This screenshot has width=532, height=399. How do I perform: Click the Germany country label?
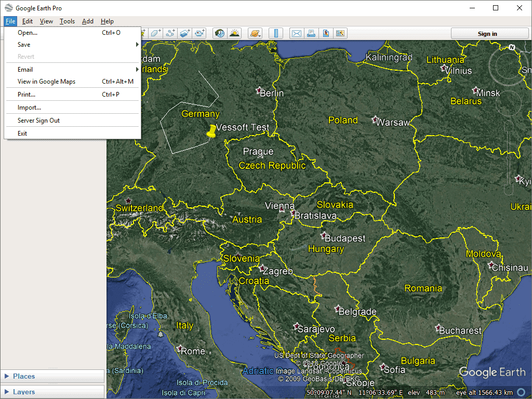(201, 114)
